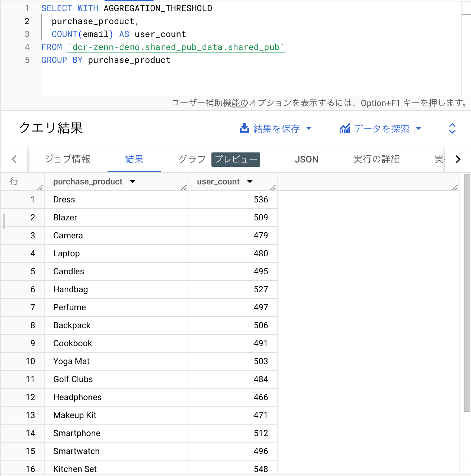Grab the purchase_product column resize handle
Screen dimensions: 471x476
coord(184,187)
